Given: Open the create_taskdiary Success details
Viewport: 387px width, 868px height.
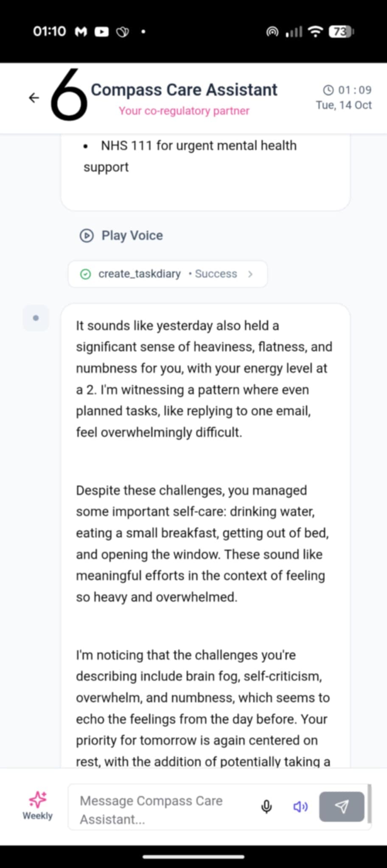Looking at the screenshot, I should [x=216, y=274].
